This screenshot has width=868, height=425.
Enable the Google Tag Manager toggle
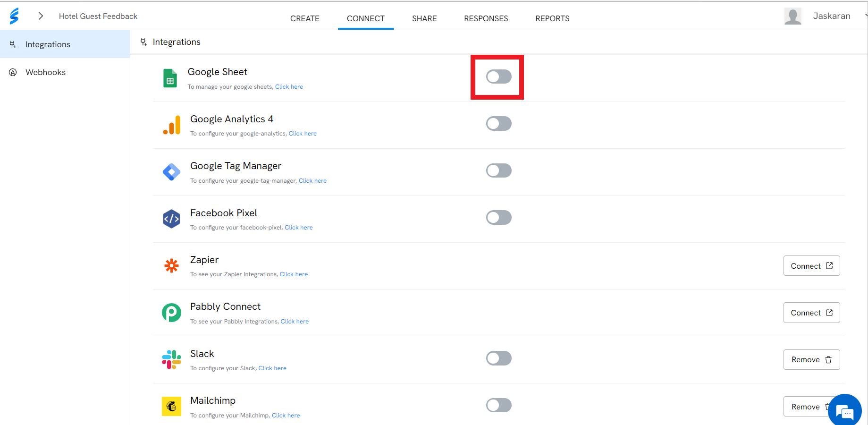[x=499, y=170]
